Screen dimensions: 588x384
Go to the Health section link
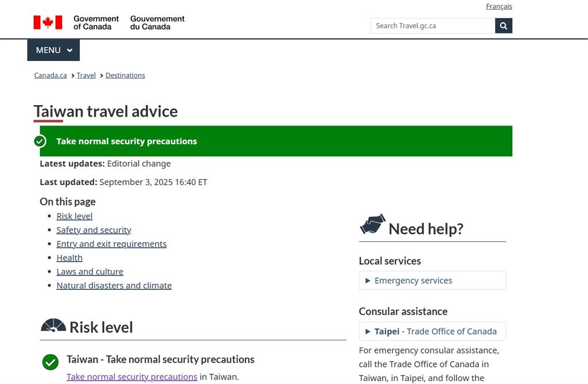pos(69,258)
